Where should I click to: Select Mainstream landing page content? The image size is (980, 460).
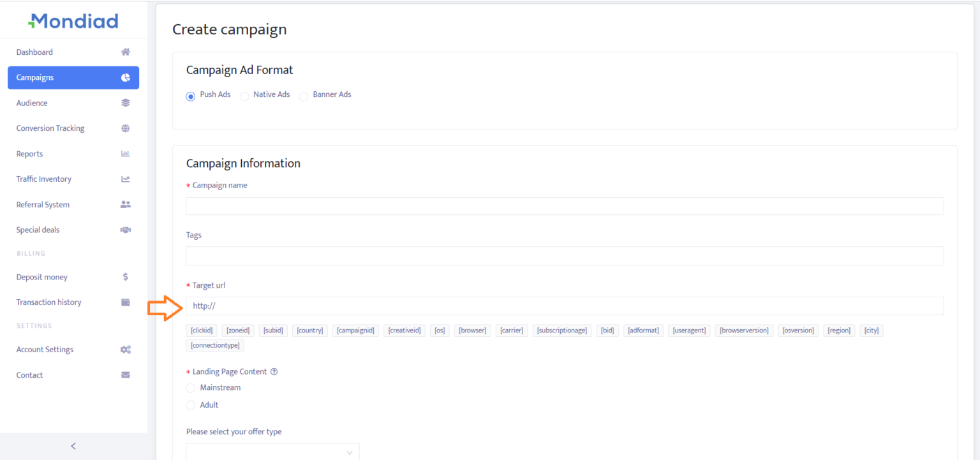tap(190, 387)
